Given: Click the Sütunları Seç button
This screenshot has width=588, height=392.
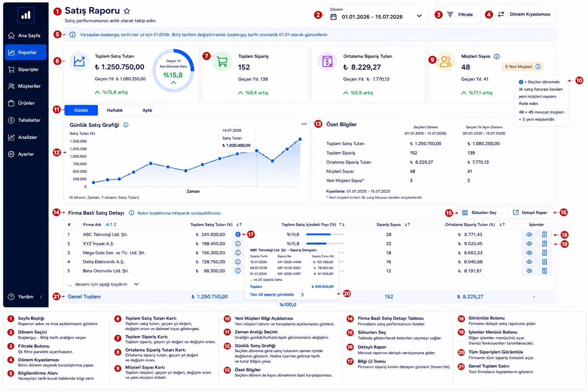Looking at the screenshot, I should pyautogui.click(x=479, y=213).
